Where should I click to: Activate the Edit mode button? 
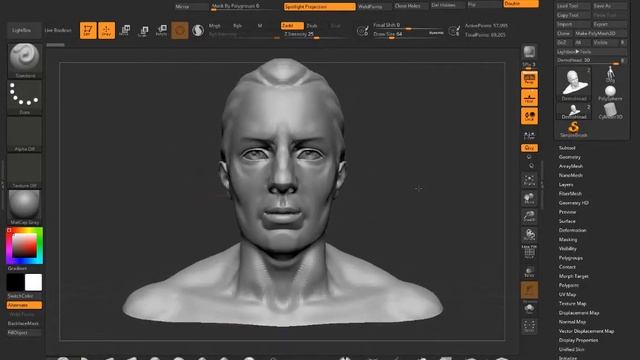coord(88,31)
